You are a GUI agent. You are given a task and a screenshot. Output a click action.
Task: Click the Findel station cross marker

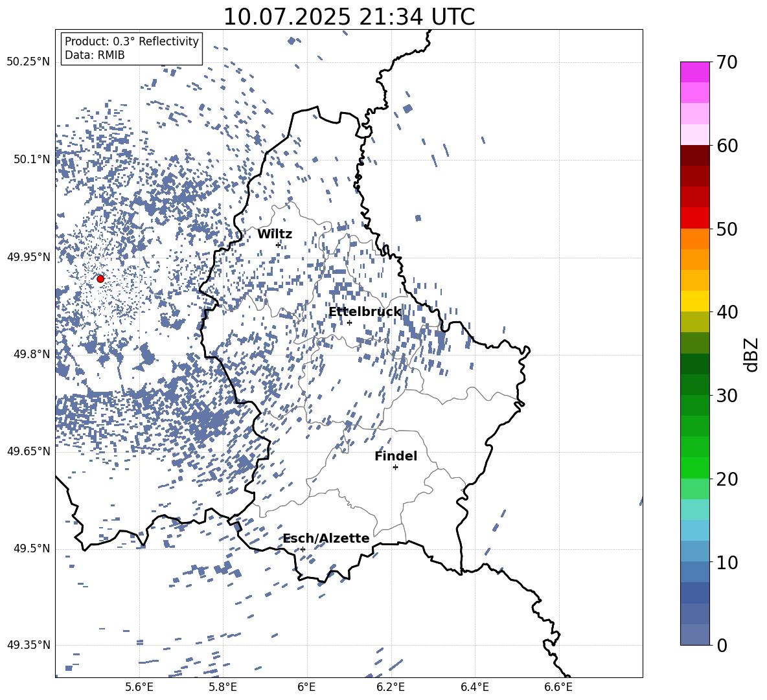pos(395,467)
